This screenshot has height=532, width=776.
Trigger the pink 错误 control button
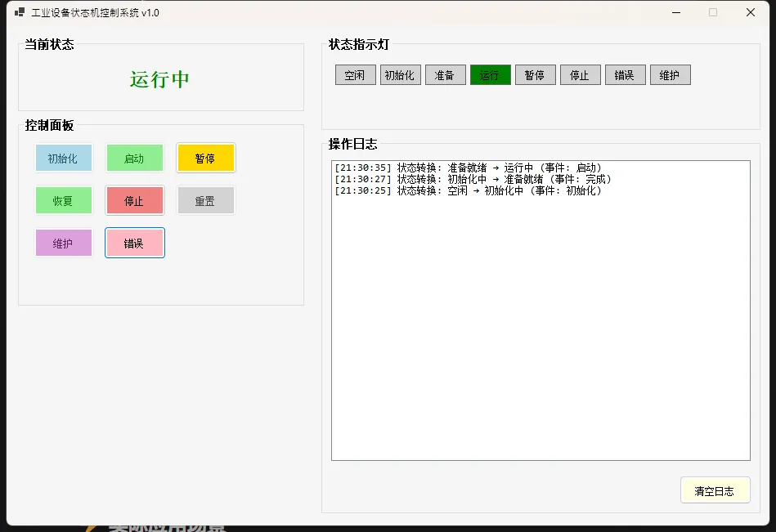[x=134, y=243]
